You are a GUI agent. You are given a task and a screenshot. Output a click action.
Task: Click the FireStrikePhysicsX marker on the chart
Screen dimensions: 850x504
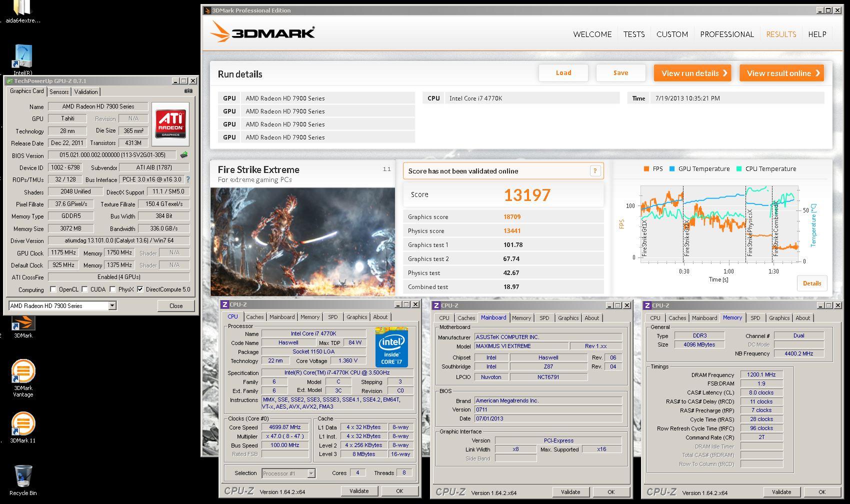point(749,234)
